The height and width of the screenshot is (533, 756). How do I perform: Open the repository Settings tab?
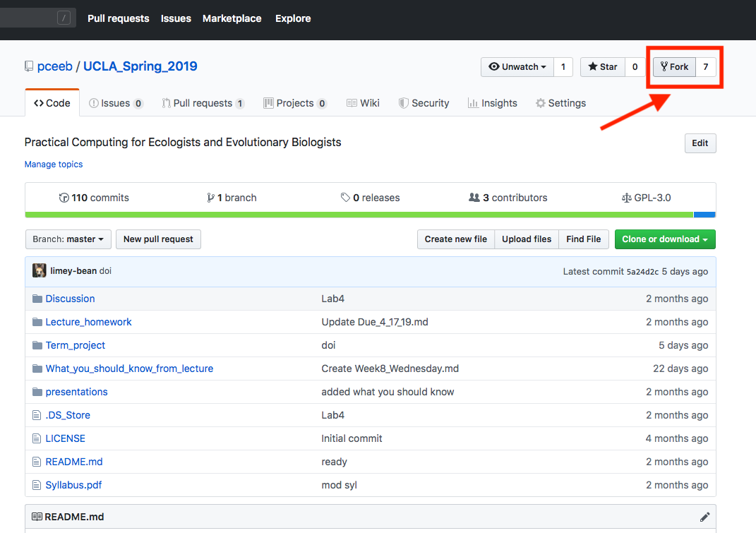coord(560,103)
